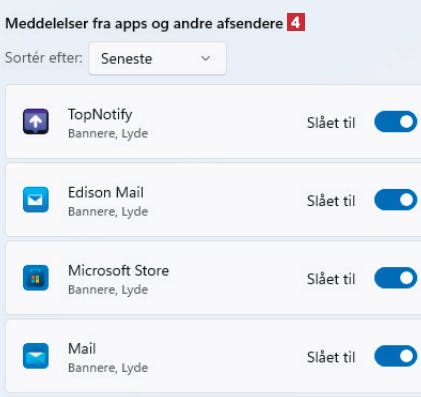Viewport: 421px width, 397px height.
Task: Toggle Microsoft Store notifications off
Action: pyautogui.click(x=396, y=278)
